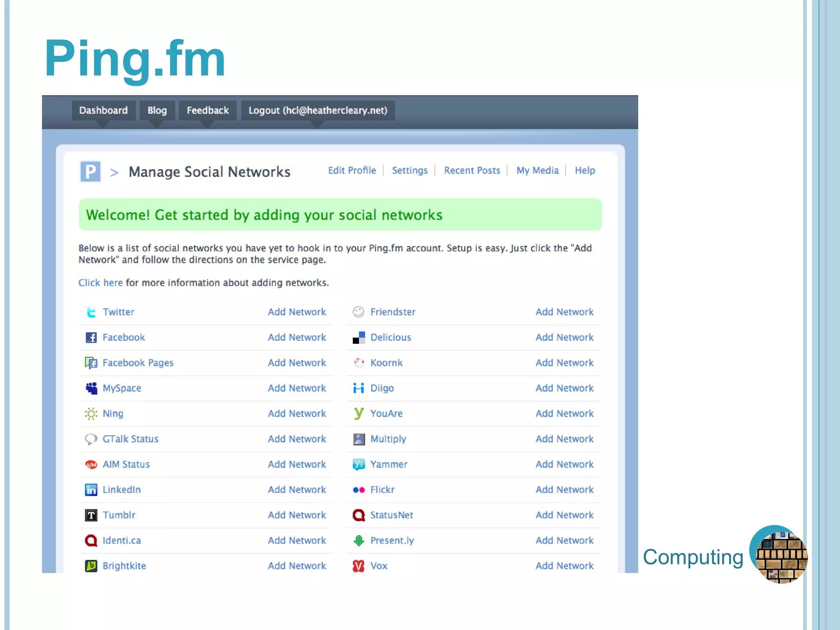This screenshot has width=840, height=630.
Task: Click the MySpace people icon
Action: (x=91, y=388)
